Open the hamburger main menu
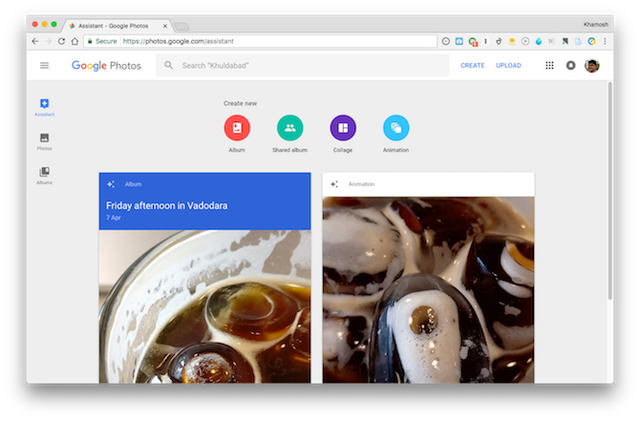Image resolution: width=640 pixels, height=421 pixels. click(x=44, y=66)
